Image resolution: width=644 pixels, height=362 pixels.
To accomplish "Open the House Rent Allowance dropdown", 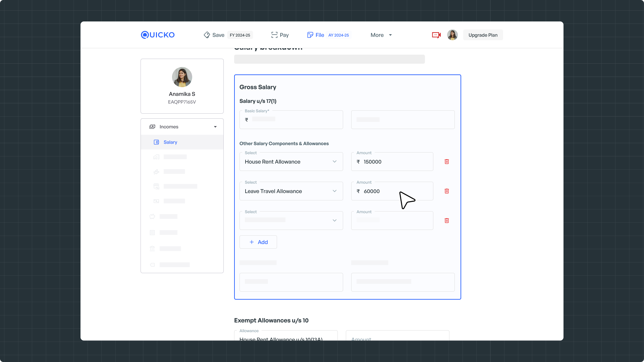I will [291, 162].
